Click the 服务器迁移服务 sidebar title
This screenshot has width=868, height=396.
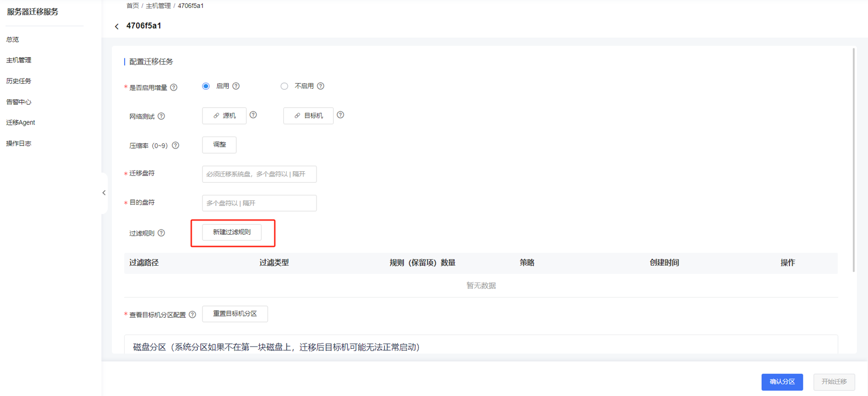[x=33, y=12]
